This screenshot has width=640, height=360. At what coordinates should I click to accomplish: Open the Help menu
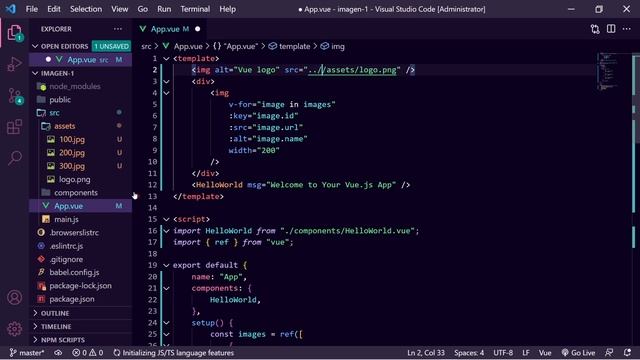click(227, 9)
